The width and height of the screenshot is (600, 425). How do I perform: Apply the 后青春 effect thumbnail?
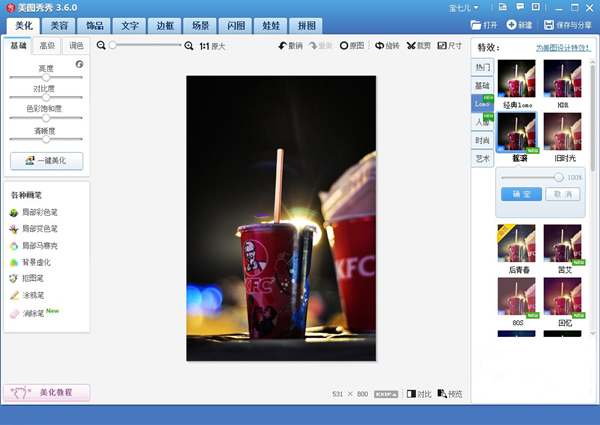517,243
